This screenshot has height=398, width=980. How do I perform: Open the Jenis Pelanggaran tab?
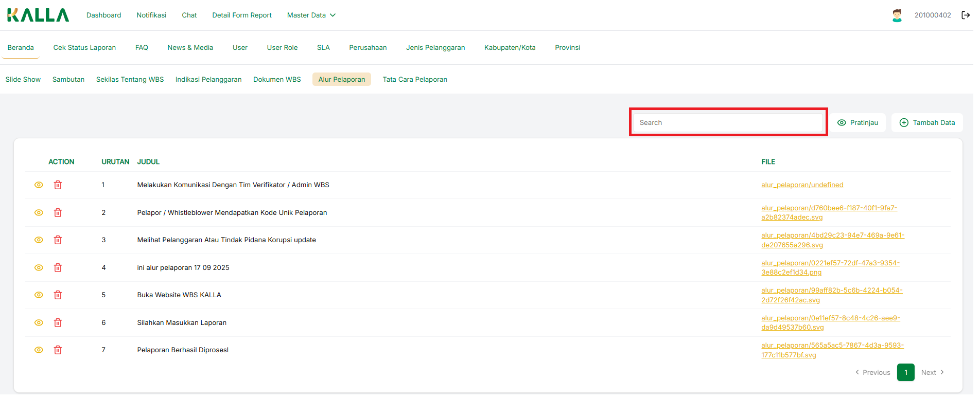click(435, 48)
